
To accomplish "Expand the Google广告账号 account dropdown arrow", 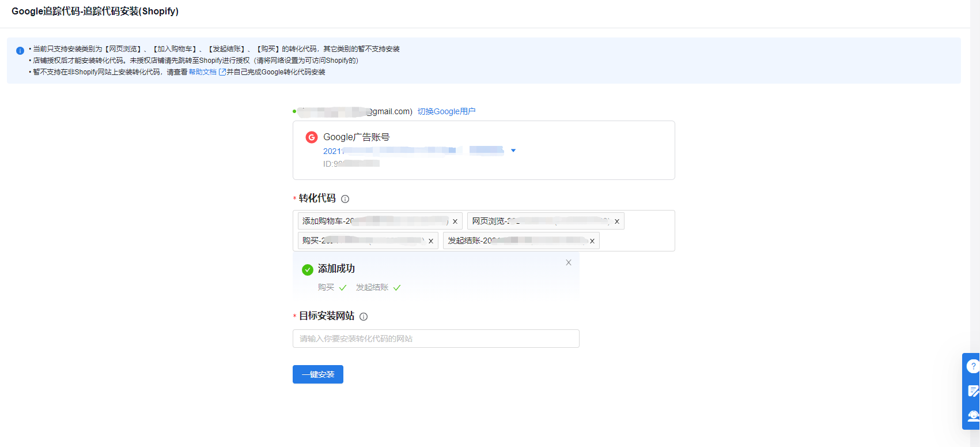I will (x=513, y=151).
